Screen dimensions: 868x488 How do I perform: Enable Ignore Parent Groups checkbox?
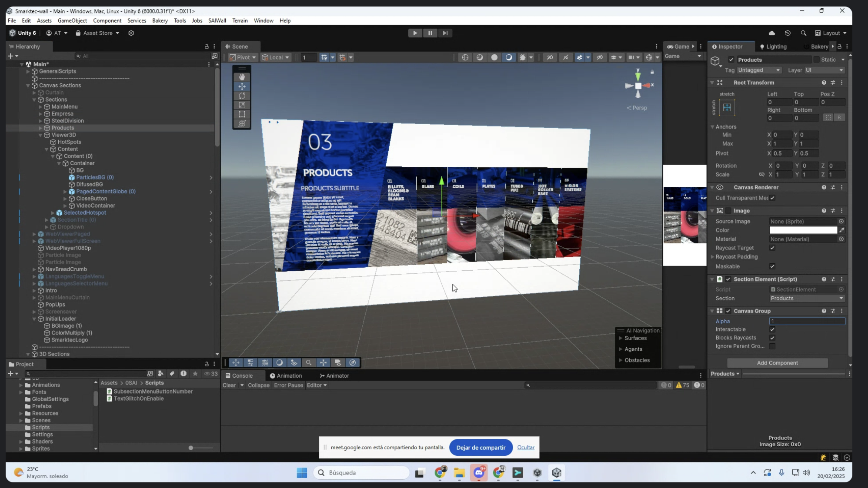coord(772,346)
